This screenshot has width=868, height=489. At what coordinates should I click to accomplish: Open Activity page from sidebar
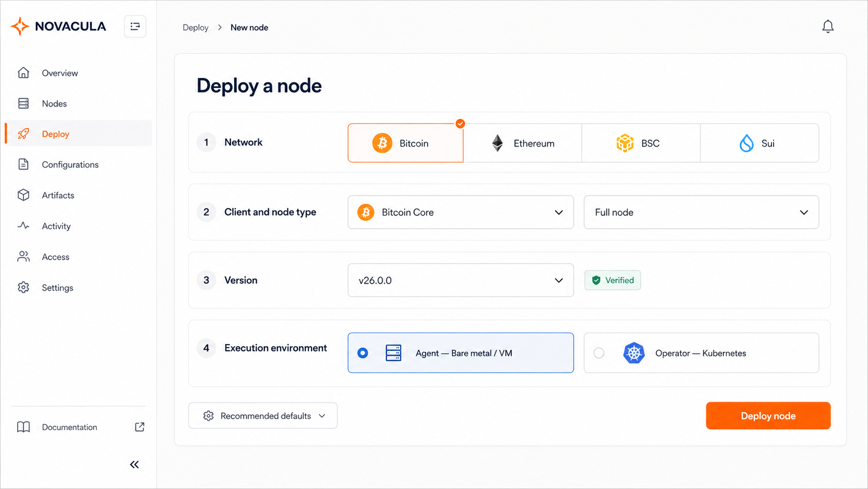point(78,226)
